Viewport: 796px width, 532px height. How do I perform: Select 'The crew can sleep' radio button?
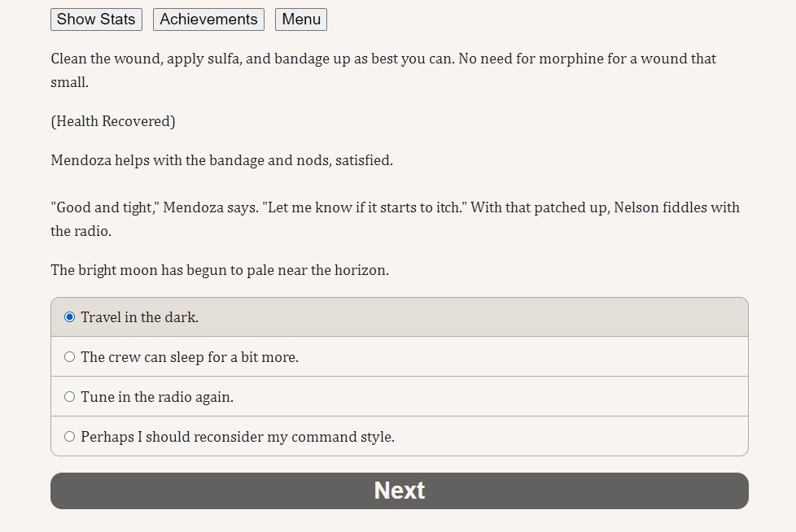[69, 357]
